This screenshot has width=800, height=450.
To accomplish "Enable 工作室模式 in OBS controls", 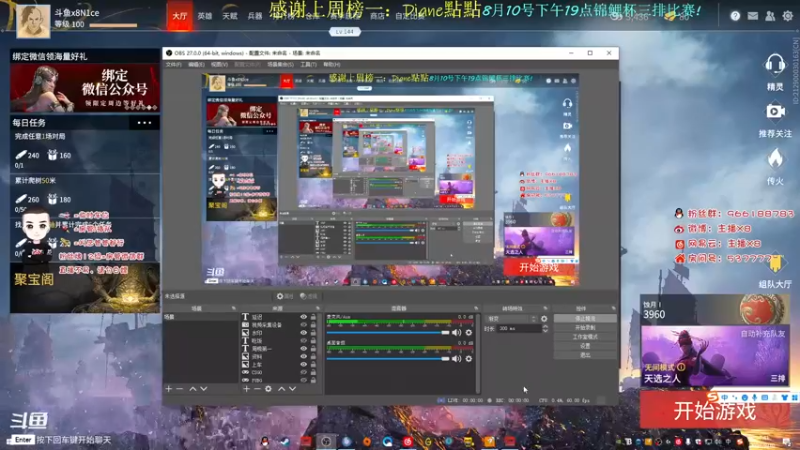I will [585, 337].
